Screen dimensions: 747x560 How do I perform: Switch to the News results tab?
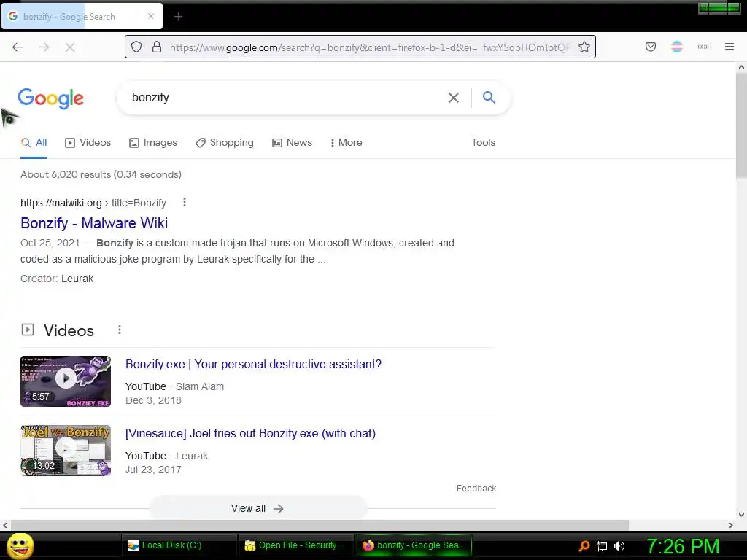click(292, 142)
